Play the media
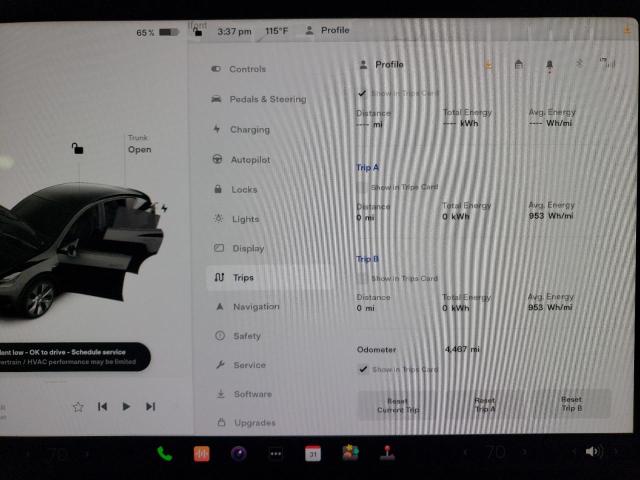Image resolution: width=640 pixels, height=480 pixels. (x=126, y=407)
